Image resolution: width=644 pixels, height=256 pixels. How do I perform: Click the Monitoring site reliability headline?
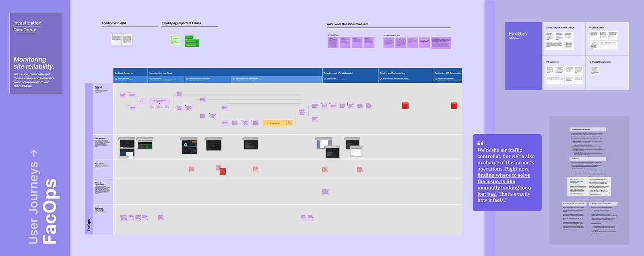[x=34, y=63]
